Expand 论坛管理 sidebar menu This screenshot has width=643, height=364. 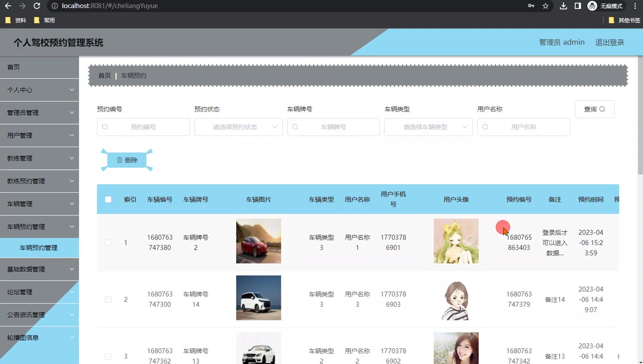click(x=39, y=292)
